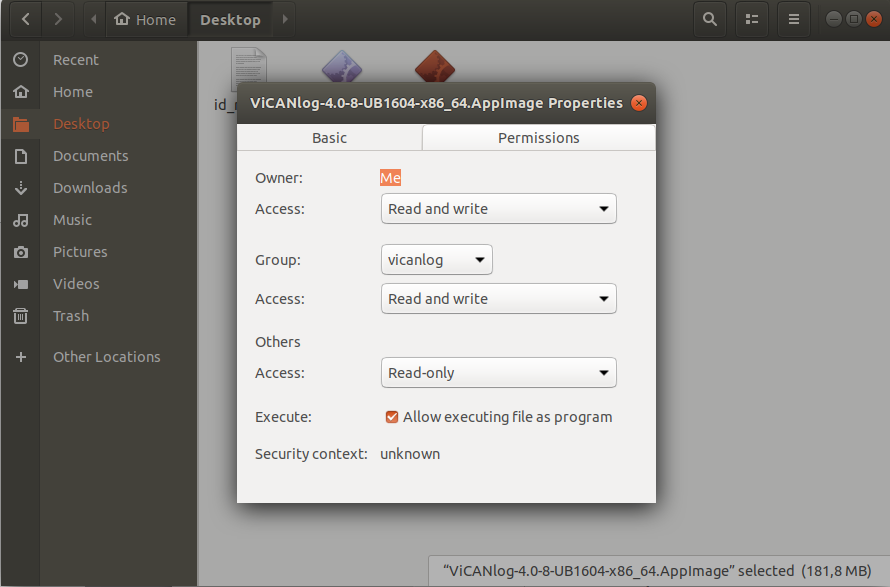Open the Owner Access dropdown
890x587 pixels.
(x=498, y=209)
